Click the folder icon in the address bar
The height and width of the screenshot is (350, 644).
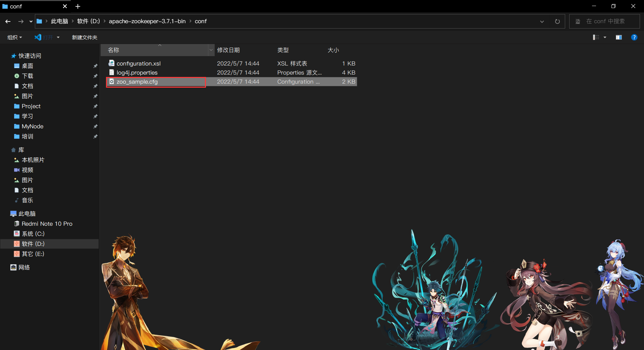point(39,21)
